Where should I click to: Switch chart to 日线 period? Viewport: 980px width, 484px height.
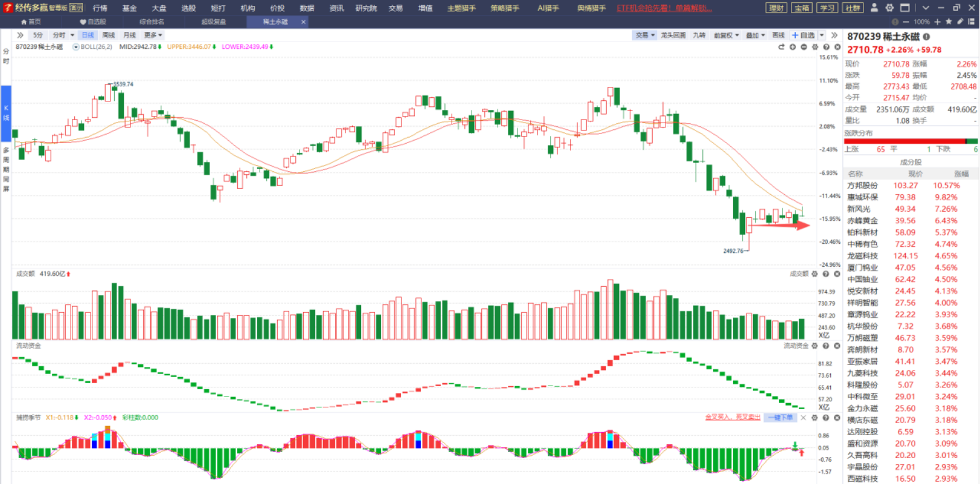[x=88, y=35]
